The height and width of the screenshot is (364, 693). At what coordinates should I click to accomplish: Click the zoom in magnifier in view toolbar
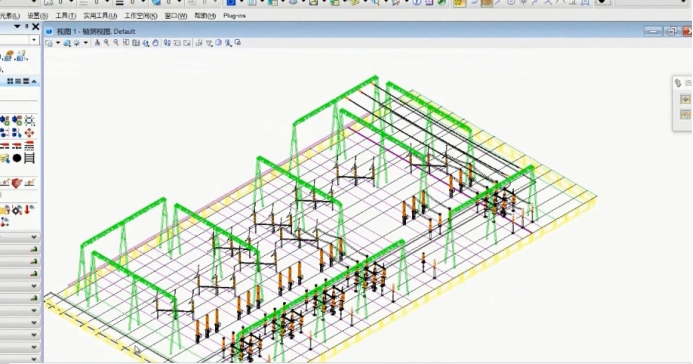pyautogui.click(x=107, y=43)
